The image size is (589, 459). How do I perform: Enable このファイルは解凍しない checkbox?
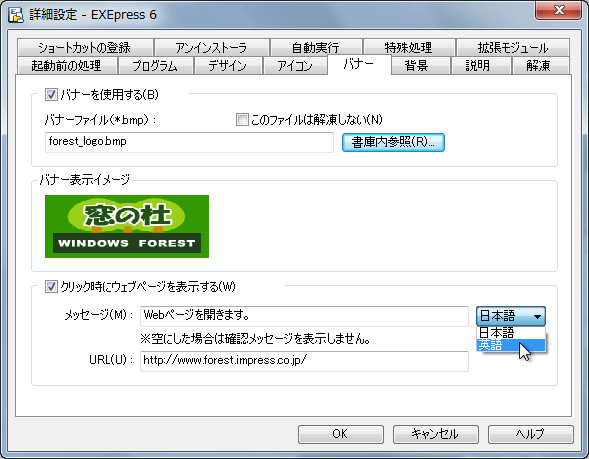click(242, 120)
